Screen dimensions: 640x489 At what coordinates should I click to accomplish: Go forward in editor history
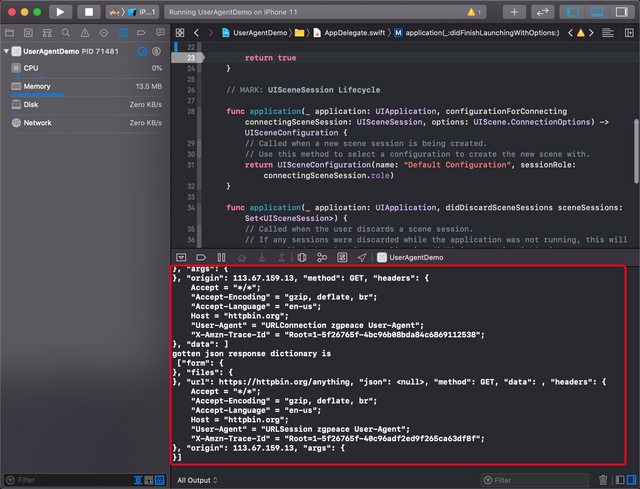pyautogui.click(x=211, y=33)
